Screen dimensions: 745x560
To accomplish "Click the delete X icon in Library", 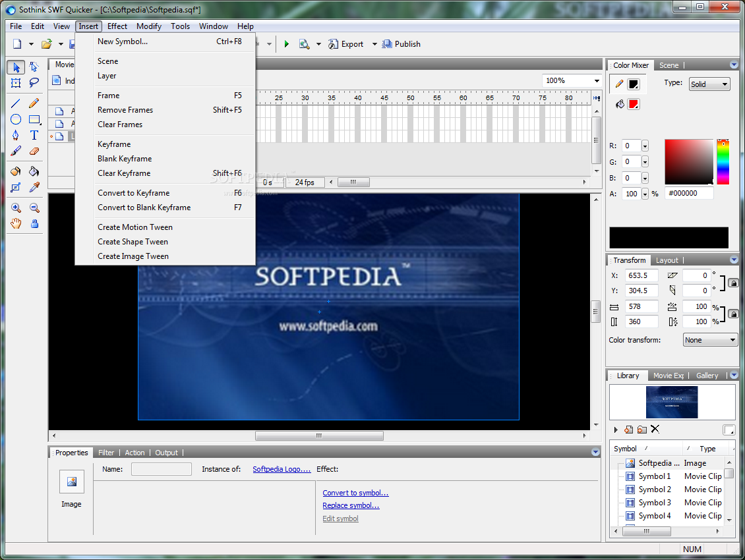I will pos(655,430).
